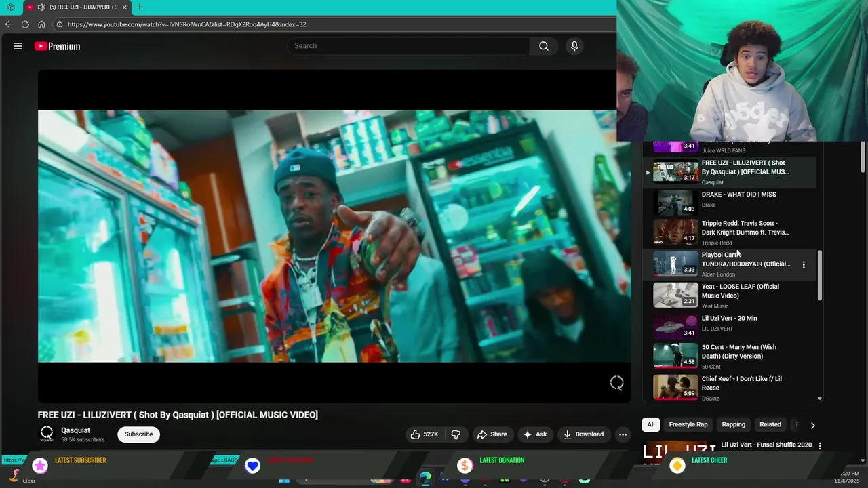Download the video
This screenshot has height=488, width=868.
point(583,434)
